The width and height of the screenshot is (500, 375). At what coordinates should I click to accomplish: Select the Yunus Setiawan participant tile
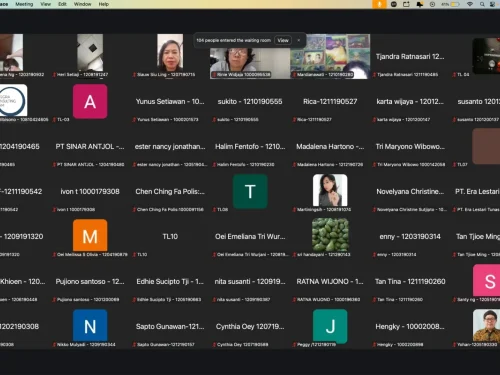click(x=170, y=101)
